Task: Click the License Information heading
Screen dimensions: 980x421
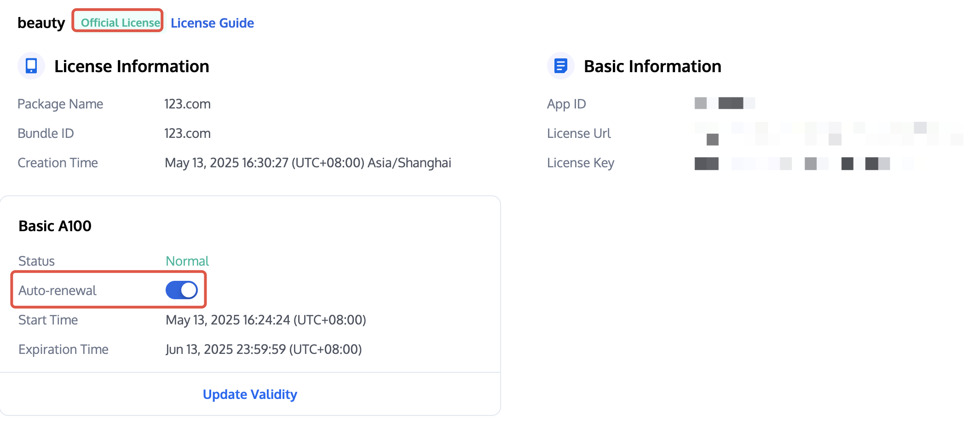Action: coord(132,66)
